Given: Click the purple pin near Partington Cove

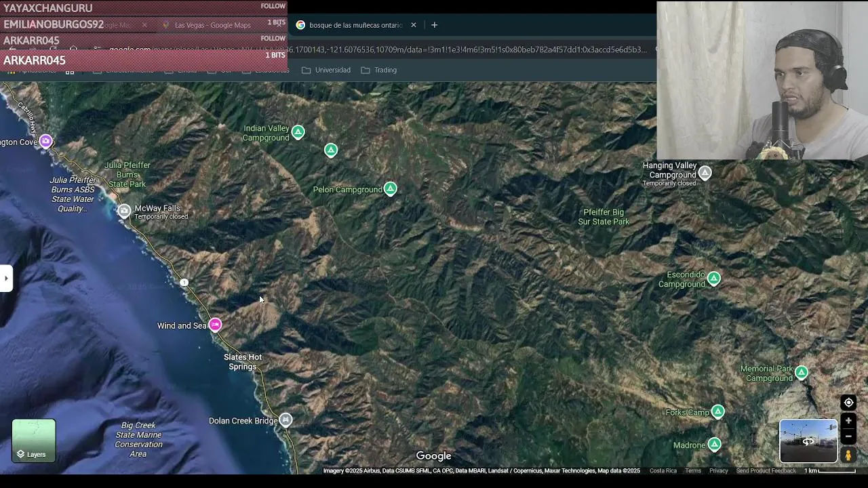Looking at the screenshot, I should coord(45,141).
